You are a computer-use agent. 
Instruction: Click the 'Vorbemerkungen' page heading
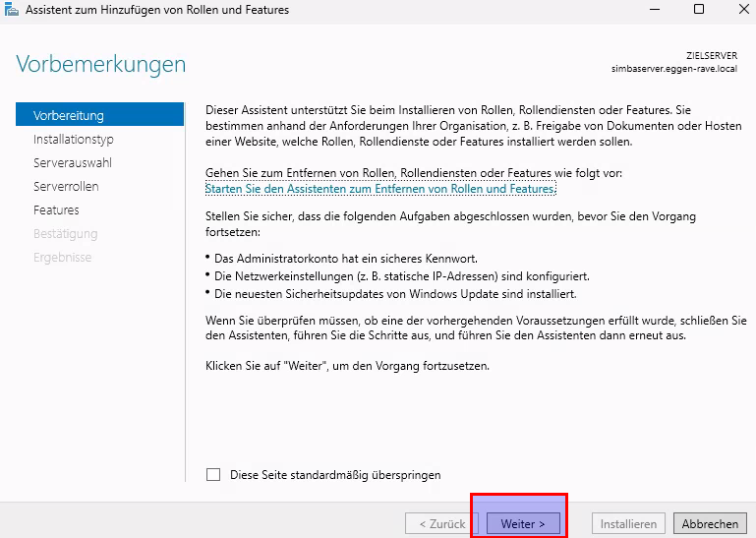tap(100, 65)
